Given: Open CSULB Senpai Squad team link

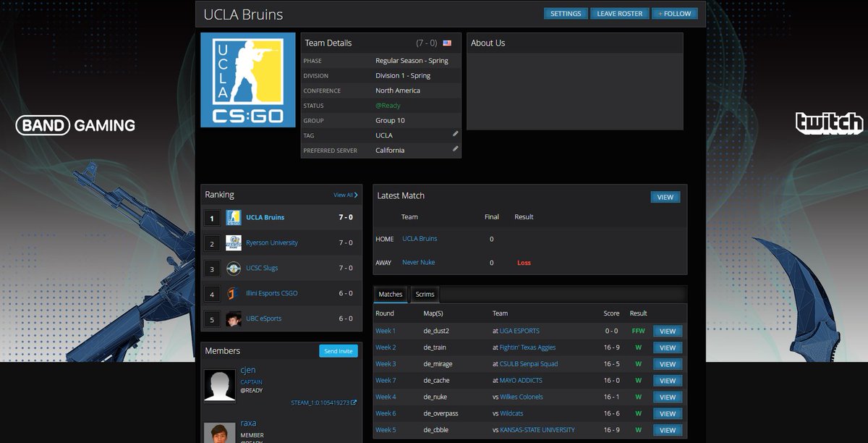Looking at the screenshot, I should pyautogui.click(x=529, y=364).
